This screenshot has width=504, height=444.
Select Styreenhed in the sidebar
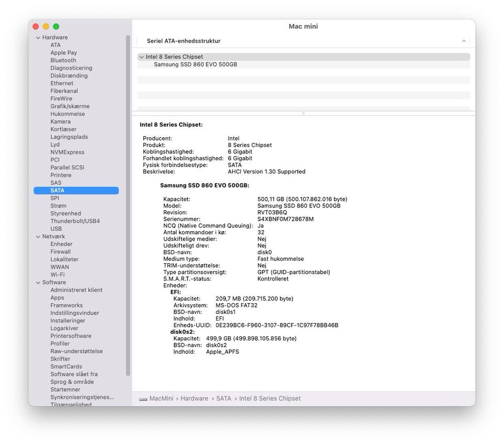[66, 214]
